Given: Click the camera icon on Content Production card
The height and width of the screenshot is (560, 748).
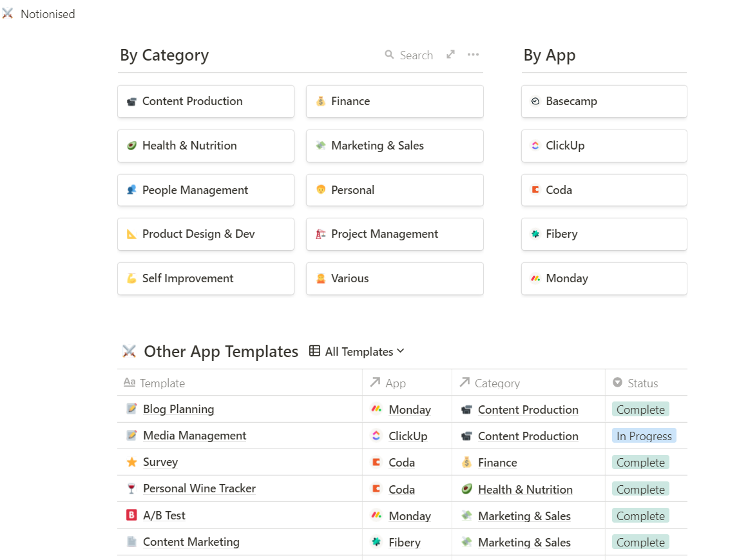Looking at the screenshot, I should coord(131,101).
